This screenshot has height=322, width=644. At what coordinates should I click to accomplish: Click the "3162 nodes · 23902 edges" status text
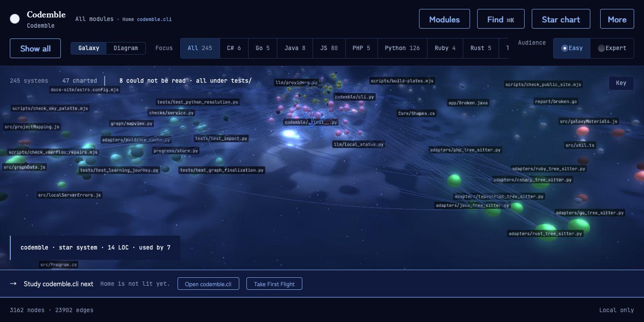pyautogui.click(x=51, y=310)
